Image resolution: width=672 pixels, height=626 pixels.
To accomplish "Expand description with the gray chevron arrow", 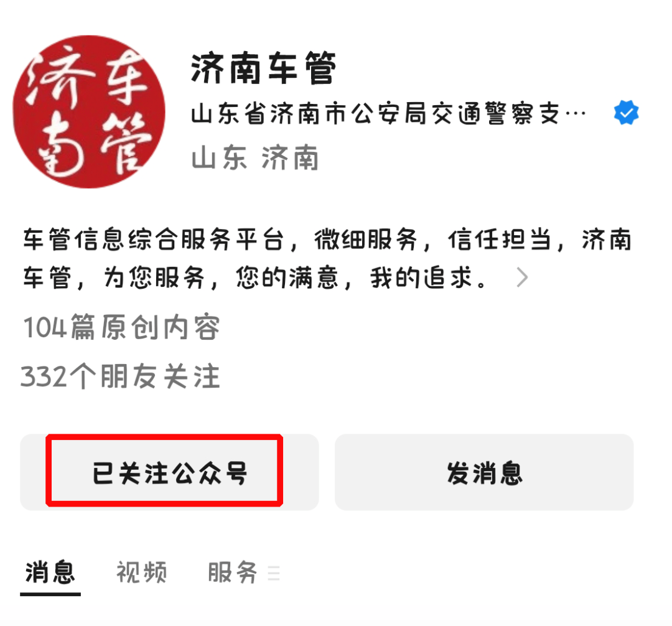I will 522,278.
